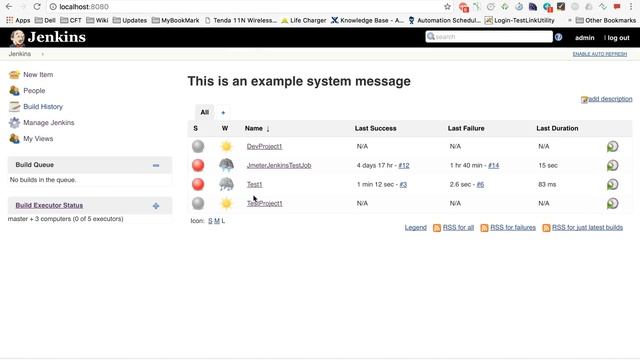Expand the Jenkins breadcrumb arrow
Screen dimensions: 640x360
click(x=42, y=54)
